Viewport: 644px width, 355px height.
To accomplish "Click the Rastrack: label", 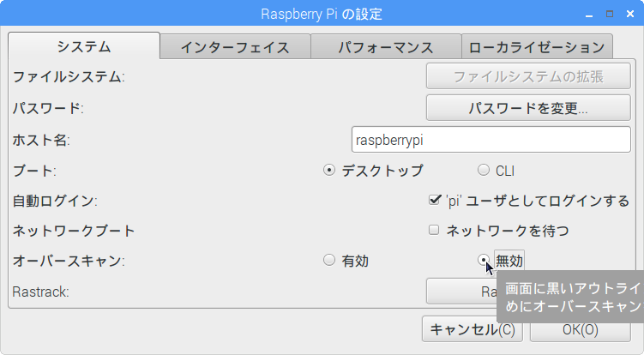I will pos(40,292).
